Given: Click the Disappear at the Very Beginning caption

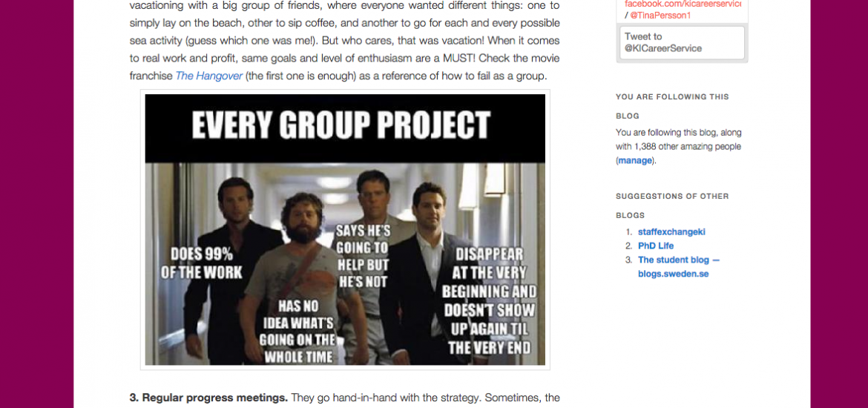Looking at the screenshot, I should 490,300.
